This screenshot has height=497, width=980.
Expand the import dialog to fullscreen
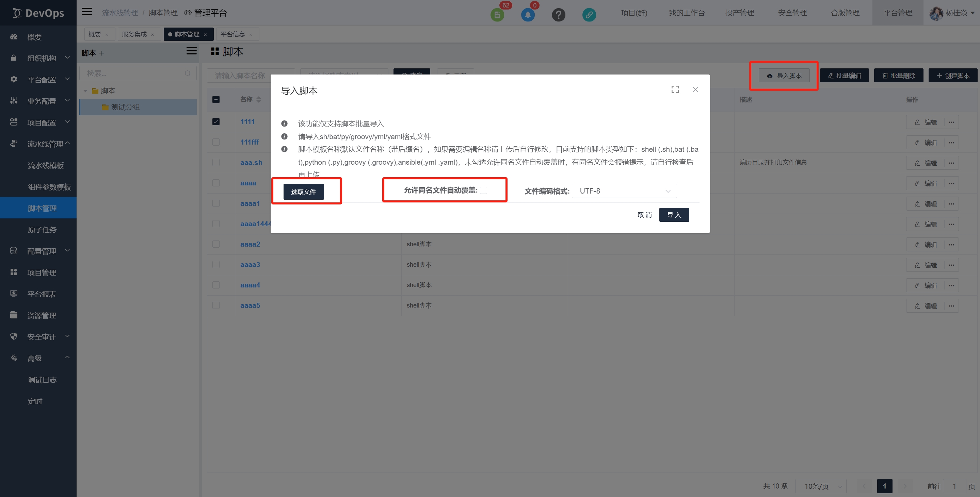[675, 89]
